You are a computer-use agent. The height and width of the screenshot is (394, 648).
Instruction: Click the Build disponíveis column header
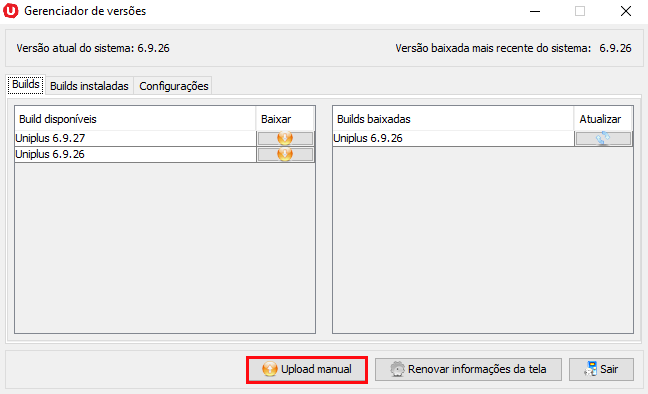[136, 119]
